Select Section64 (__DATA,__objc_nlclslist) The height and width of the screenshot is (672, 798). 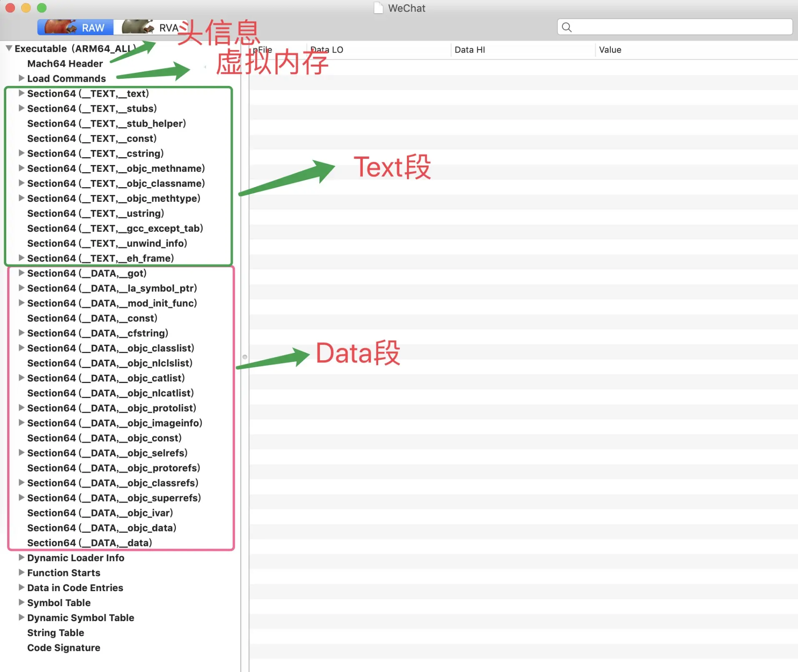coord(110,363)
